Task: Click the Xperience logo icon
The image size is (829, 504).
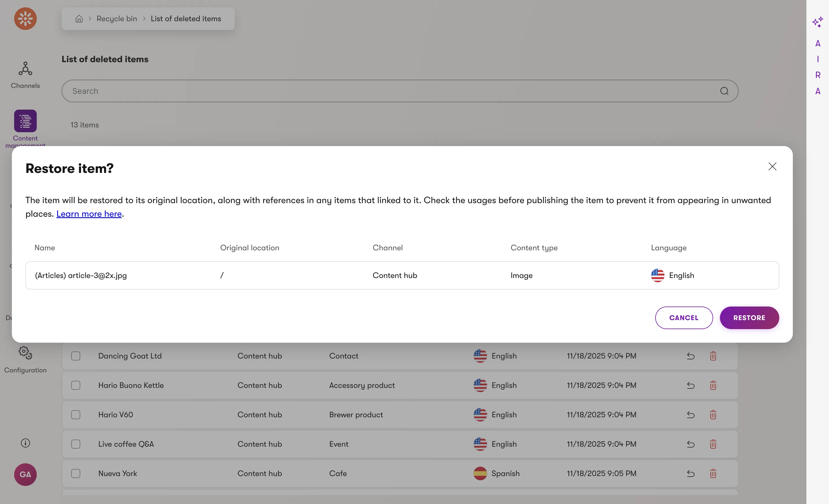Action: click(x=25, y=19)
